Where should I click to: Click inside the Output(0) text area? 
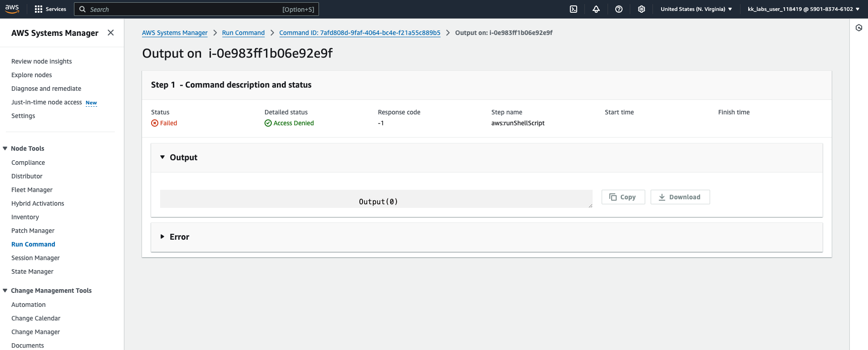tap(376, 199)
